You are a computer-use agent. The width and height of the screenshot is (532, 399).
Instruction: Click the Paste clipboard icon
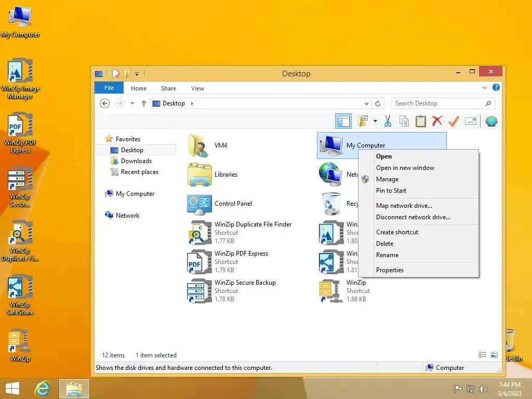coord(421,121)
